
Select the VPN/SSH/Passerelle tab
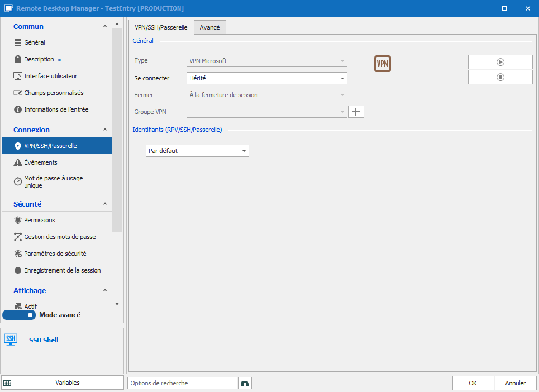tap(161, 27)
